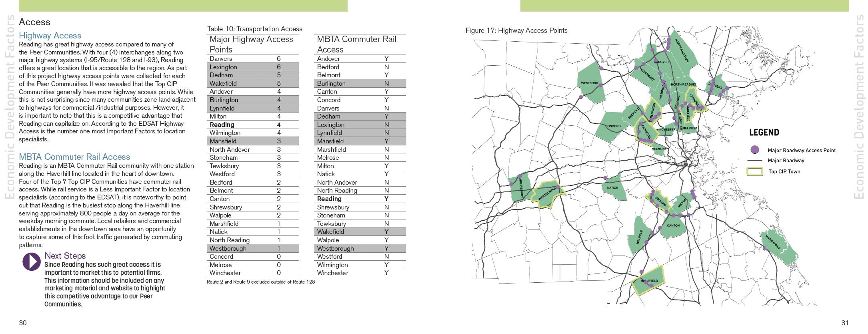Click "Lexington" in the commuter rail table
The height and width of the screenshot is (334, 868).
point(331,125)
